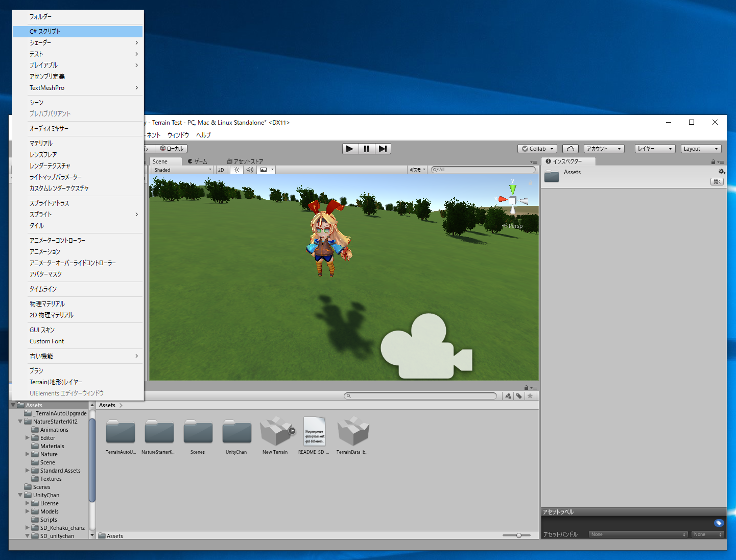Open the ヘルプ menu in the menu bar

204,135
